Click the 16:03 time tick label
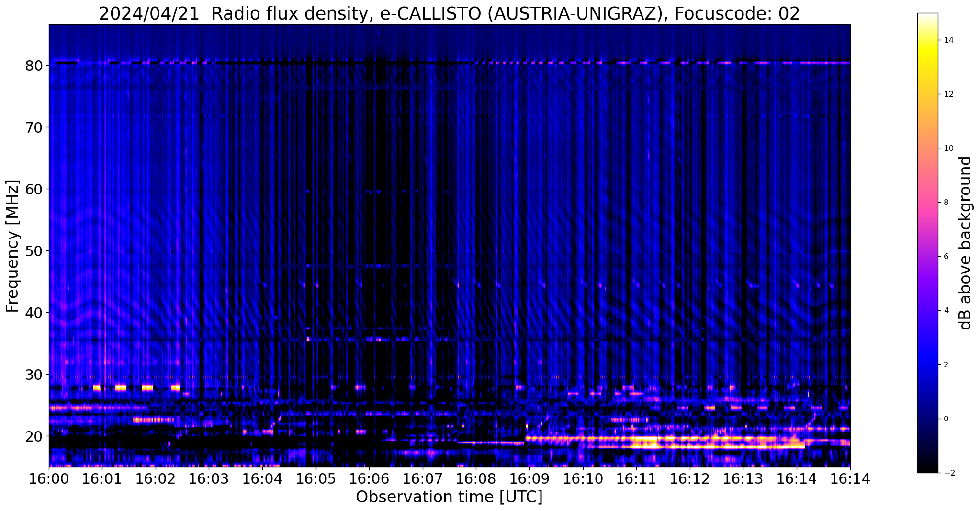 pos(209,478)
